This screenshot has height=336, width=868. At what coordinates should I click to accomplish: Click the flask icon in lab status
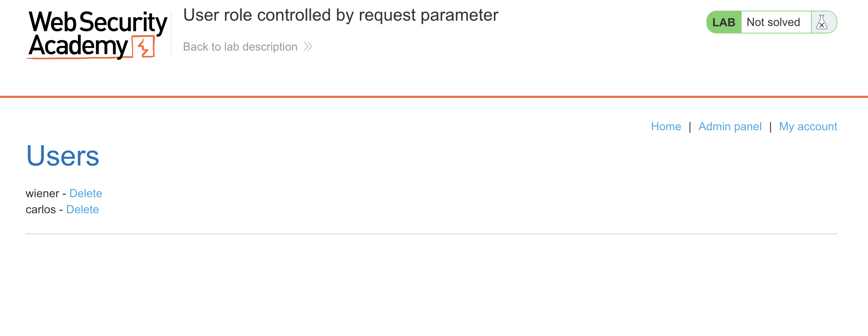822,22
